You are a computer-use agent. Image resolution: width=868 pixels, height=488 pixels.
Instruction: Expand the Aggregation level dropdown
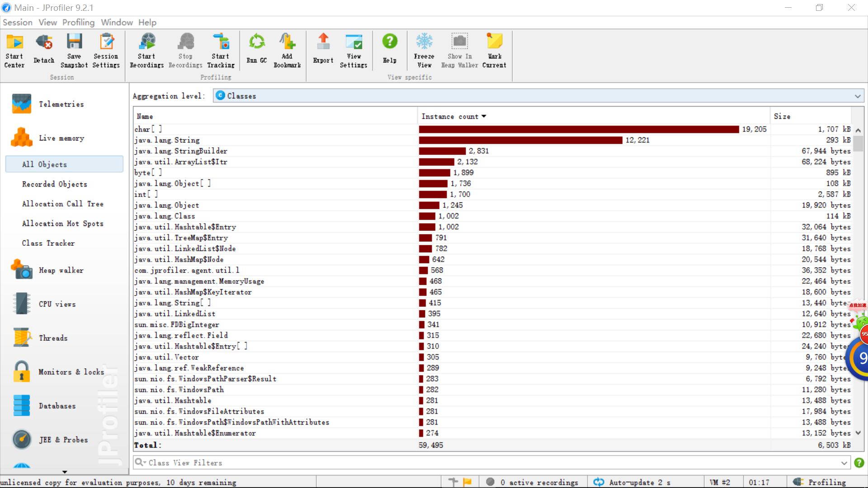pos(858,96)
